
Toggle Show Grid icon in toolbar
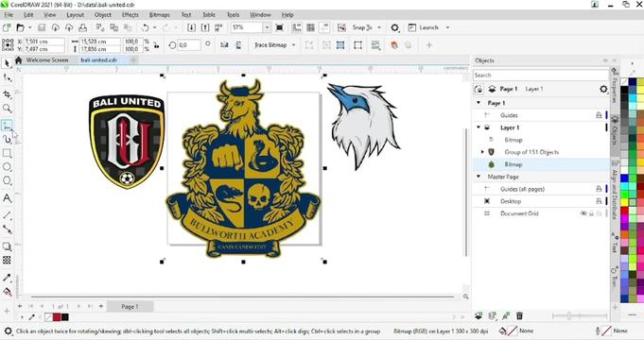[x=310, y=27]
